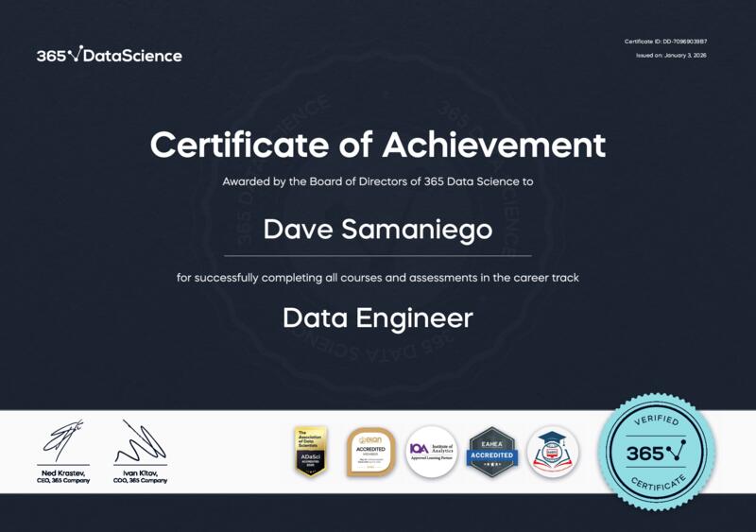
Task: Click the horizontal line under recipient name
Action: point(378,255)
